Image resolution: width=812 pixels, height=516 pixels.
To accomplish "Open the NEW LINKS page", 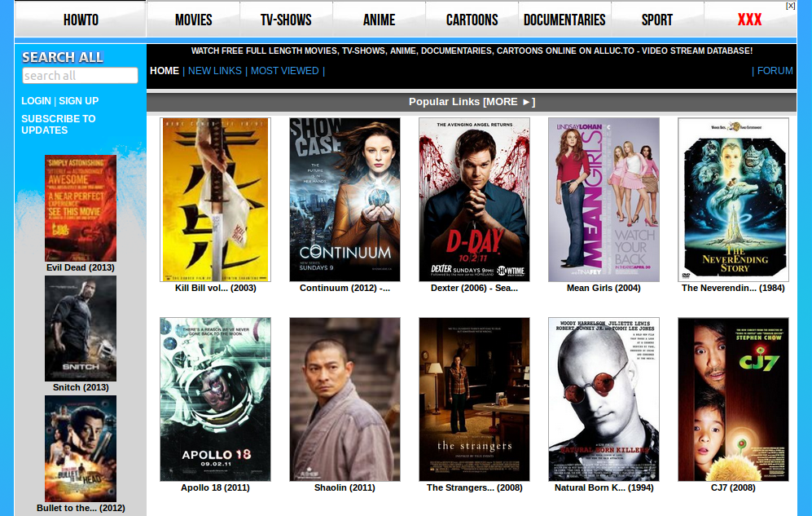I will (x=215, y=71).
